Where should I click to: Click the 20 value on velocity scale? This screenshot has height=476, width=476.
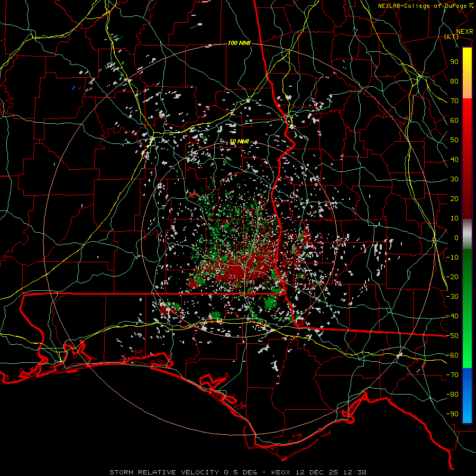(x=454, y=198)
